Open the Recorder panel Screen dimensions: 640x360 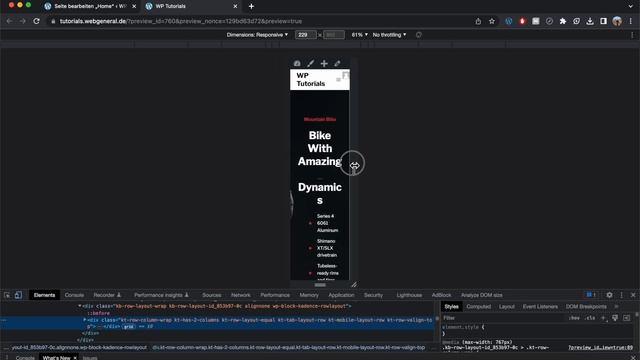[x=107, y=295]
